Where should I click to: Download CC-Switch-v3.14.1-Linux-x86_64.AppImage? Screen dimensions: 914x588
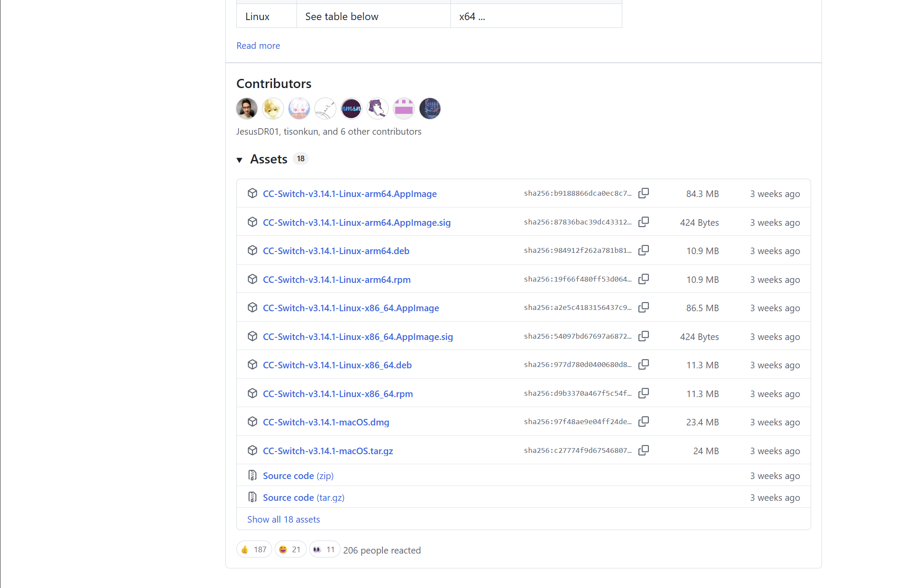[x=351, y=308]
